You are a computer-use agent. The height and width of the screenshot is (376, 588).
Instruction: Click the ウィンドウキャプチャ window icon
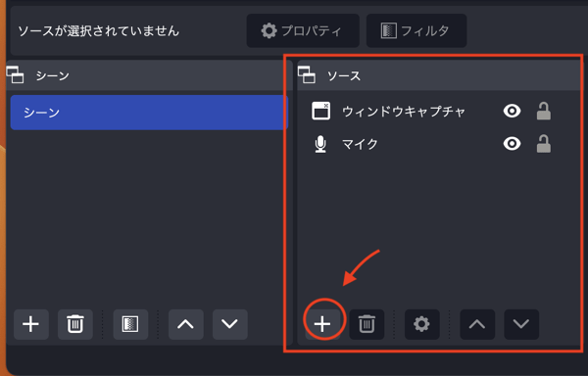321,111
